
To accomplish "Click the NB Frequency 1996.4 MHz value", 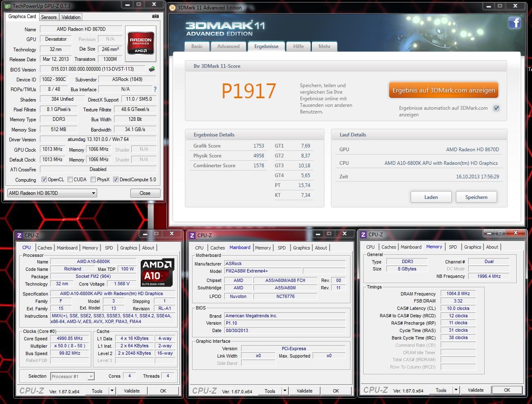I will pyautogui.click(x=489, y=276).
